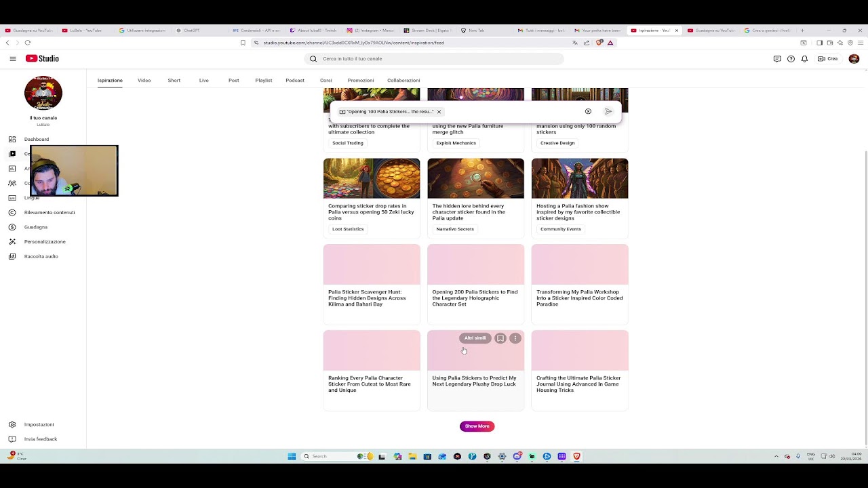
Task: Click the YouTube Studio logo
Action: [43, 59]
